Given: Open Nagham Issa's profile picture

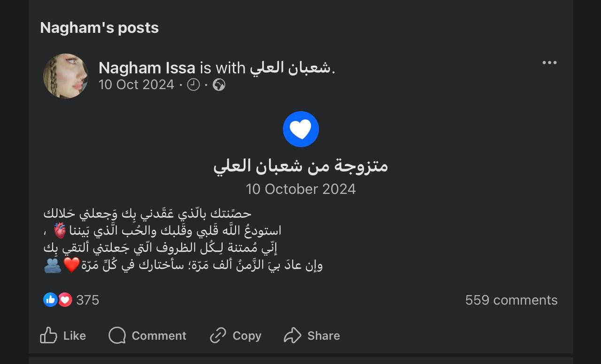Looking at the screenshot, I should click(66, 76).
